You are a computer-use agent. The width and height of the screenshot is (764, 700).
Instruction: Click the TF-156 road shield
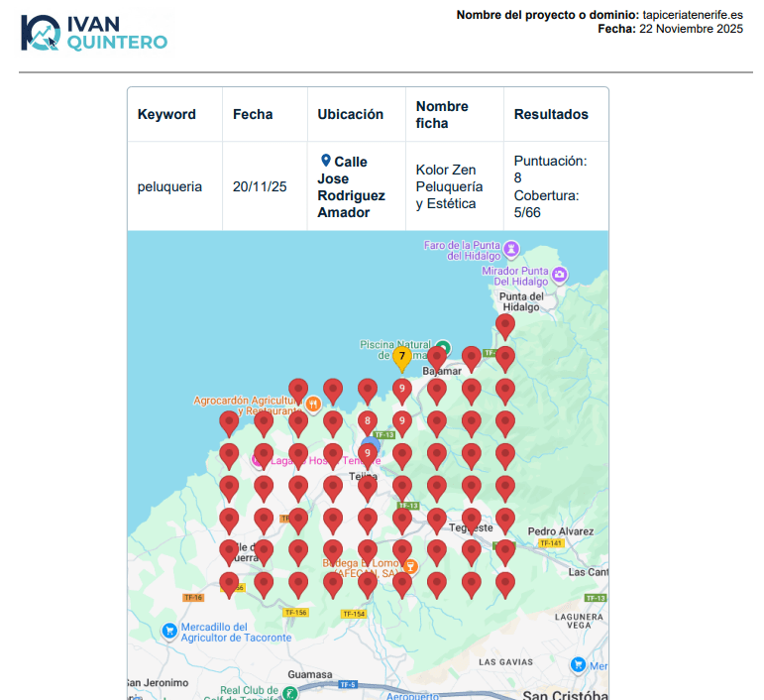(x=295, y=613)
